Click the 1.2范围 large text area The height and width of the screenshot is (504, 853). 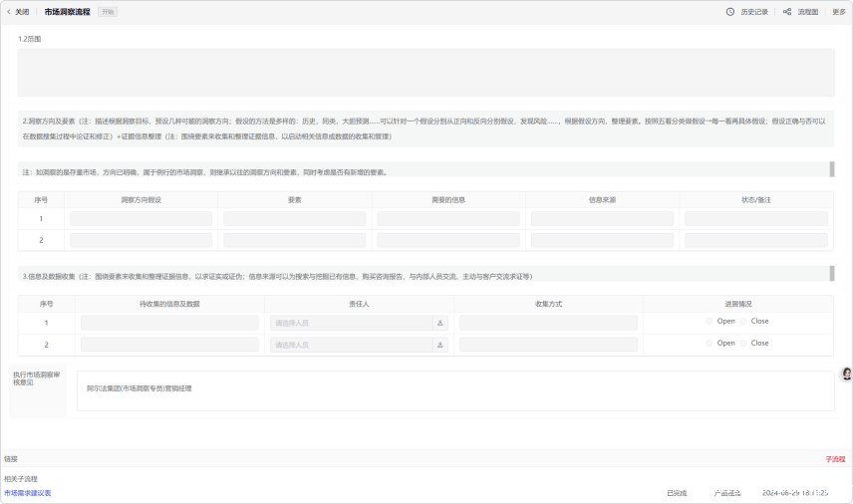(x=426, y=72)
